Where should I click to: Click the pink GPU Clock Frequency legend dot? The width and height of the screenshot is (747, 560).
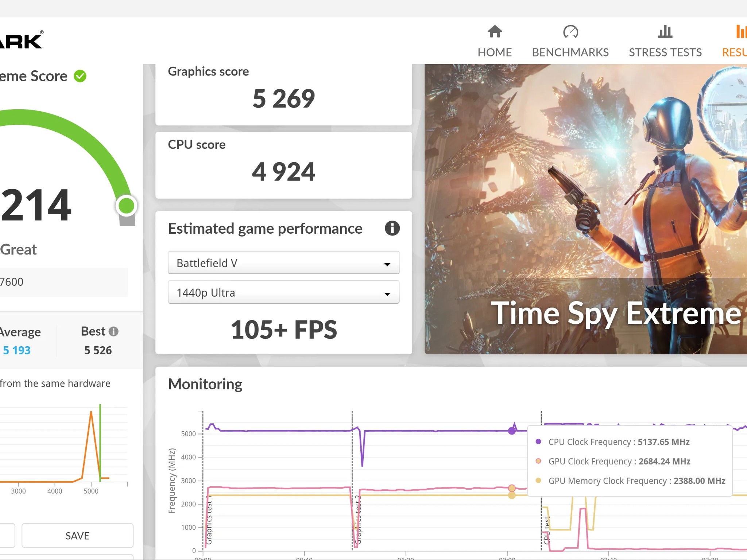(x=538, y=461)
